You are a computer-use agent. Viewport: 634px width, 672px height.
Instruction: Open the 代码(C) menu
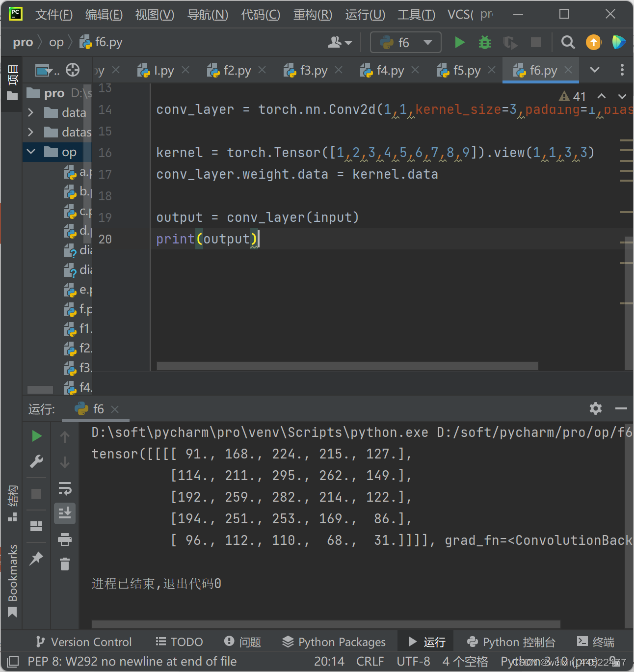point(261,15)
